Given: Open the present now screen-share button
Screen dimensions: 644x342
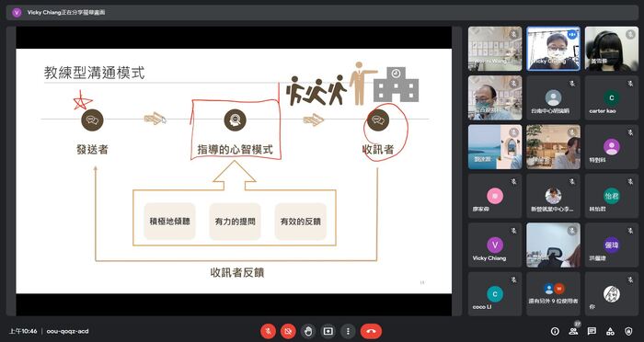Looking at the screenshot, I should pyautogui.click(x=328, y=331).
